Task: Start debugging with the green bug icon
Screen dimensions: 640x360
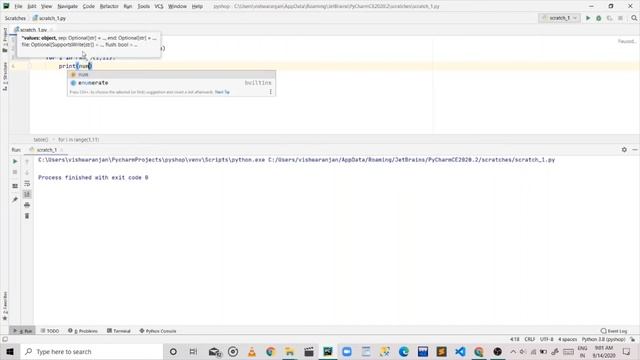Action: [x=599, y=18]
